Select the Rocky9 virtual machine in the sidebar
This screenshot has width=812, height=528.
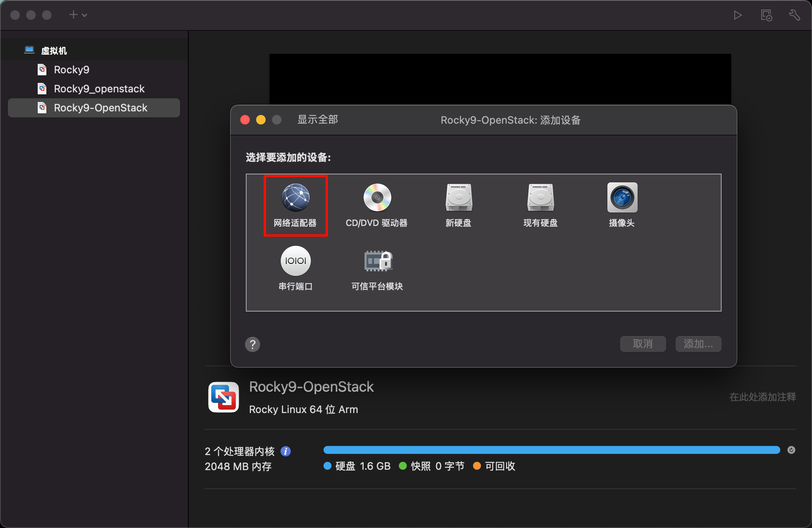[x=71, y=70]
